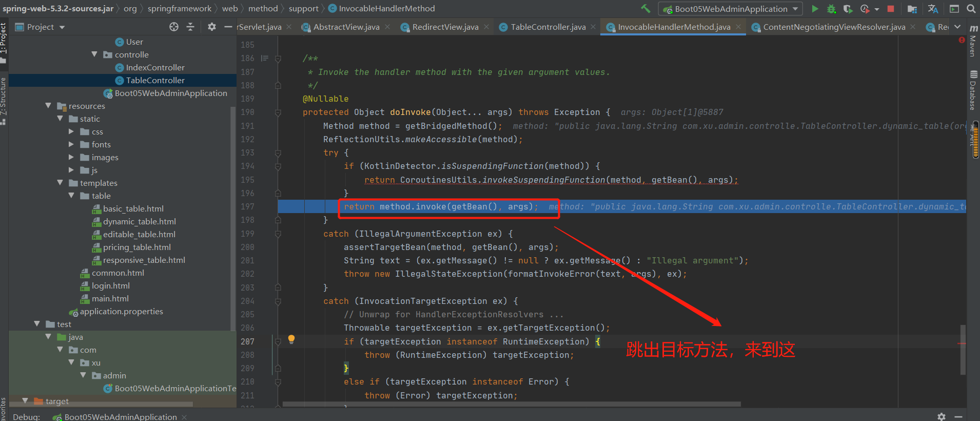Hide the Project tool window
The width and height of the screenshot is (980, 421).
pos(228,27)
